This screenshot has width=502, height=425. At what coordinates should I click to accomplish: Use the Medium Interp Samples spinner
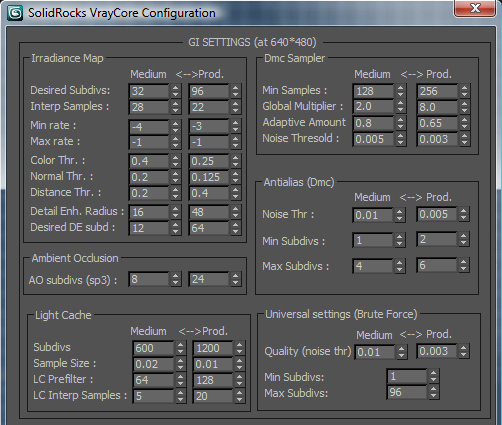coord(175,107)
